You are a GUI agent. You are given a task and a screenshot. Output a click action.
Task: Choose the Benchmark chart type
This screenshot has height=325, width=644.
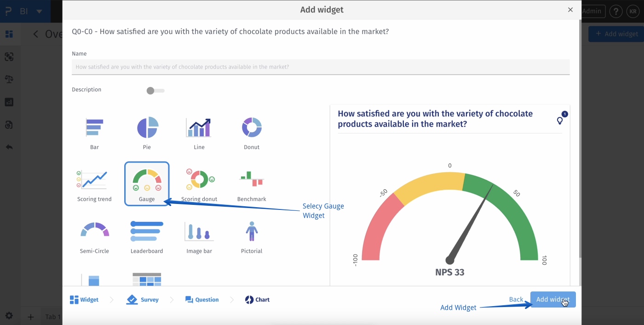[251, 184]
